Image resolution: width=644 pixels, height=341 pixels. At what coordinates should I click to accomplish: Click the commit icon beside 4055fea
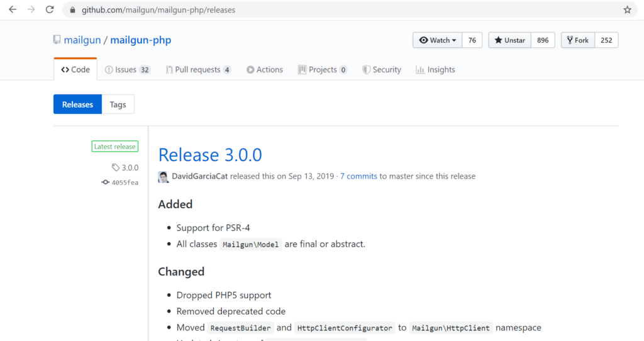pyautogui.click(x=105, y=182)
